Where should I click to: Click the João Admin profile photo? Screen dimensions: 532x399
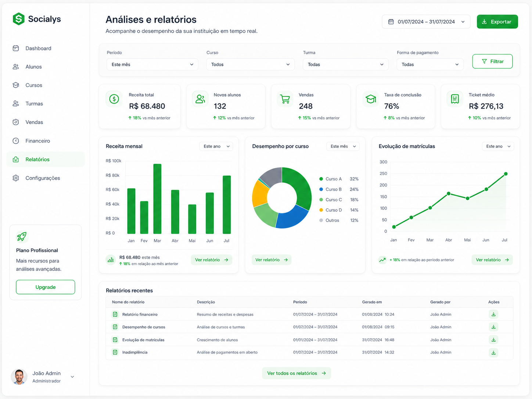point(19,377)
